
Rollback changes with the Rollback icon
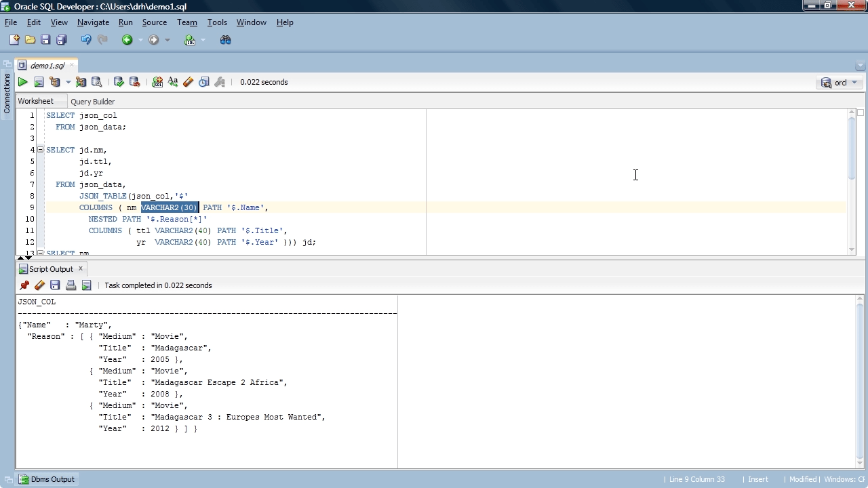pyautogui.click(x=134, y=81)
